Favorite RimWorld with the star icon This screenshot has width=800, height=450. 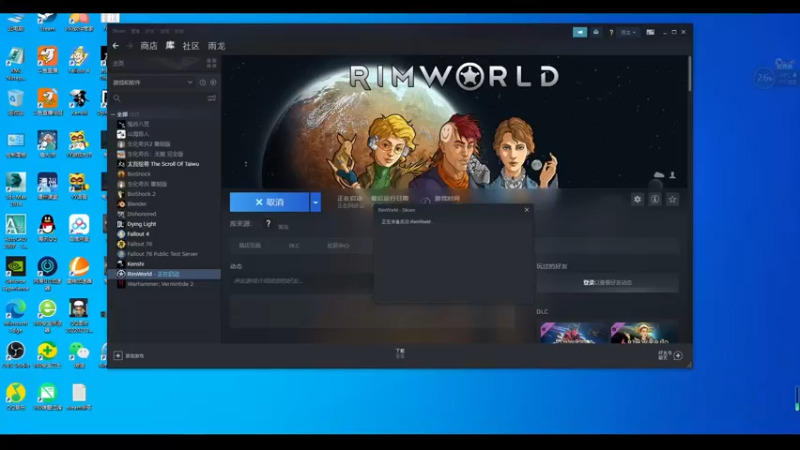click(672, 199)
